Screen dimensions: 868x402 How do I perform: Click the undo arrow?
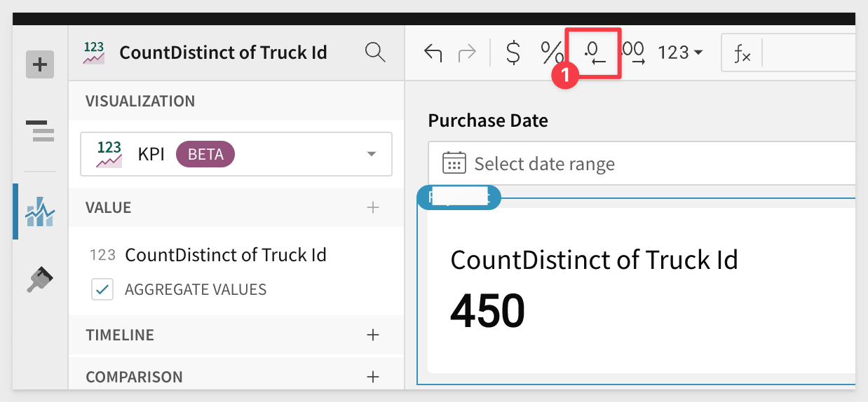433,53
